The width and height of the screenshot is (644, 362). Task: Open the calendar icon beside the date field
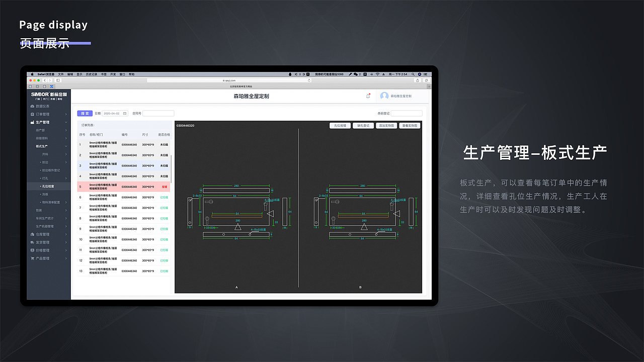(124, 113)
